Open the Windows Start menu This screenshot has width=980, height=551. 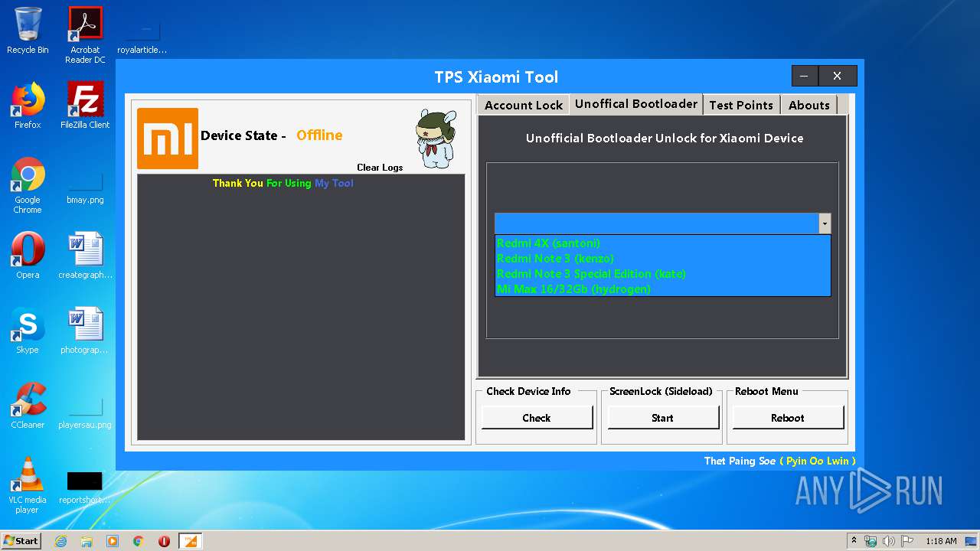click(x=21, y=541)
